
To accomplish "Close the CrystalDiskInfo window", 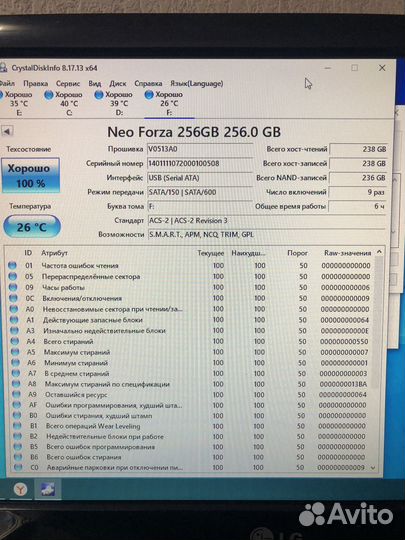I will [x=382, y=68].
